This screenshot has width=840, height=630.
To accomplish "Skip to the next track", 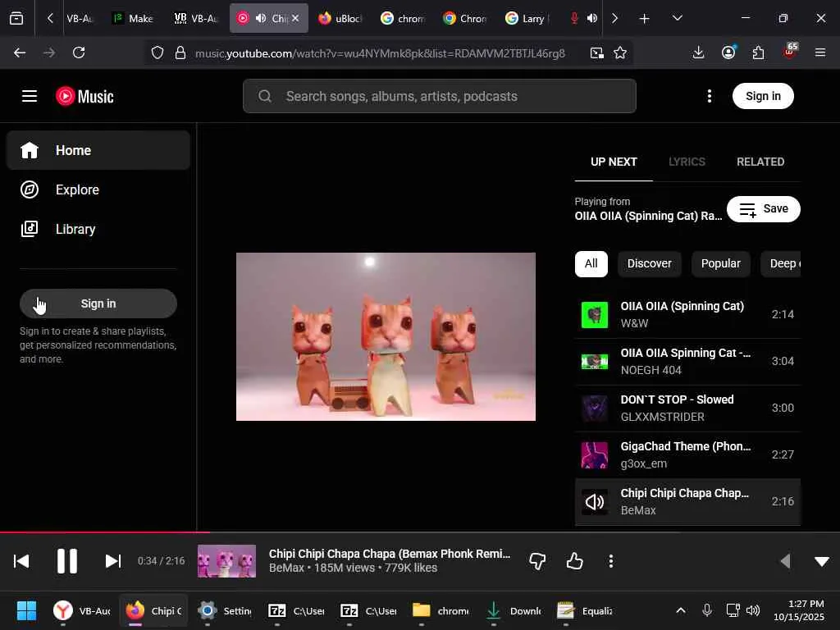I will click(113, 561).
